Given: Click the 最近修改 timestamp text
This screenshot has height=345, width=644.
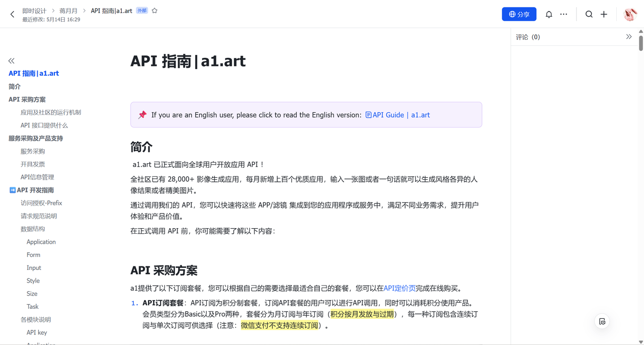Looking at the screenshot, I should tap(51, 19).
